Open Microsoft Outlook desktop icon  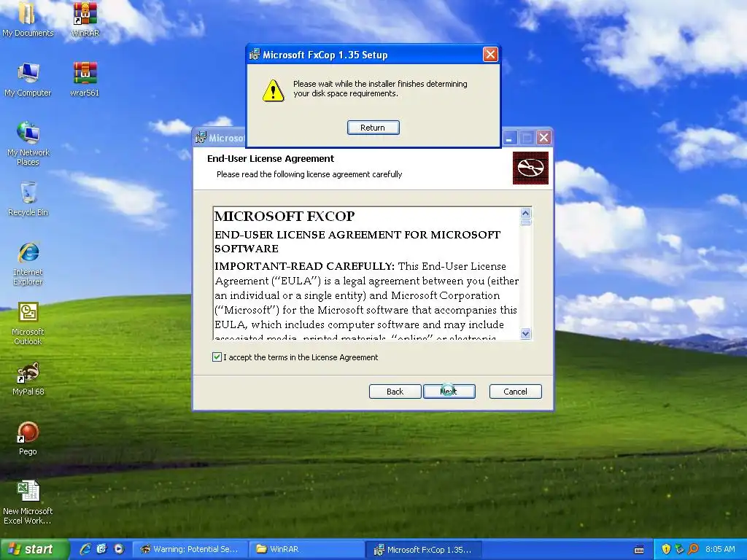point(28,323)
